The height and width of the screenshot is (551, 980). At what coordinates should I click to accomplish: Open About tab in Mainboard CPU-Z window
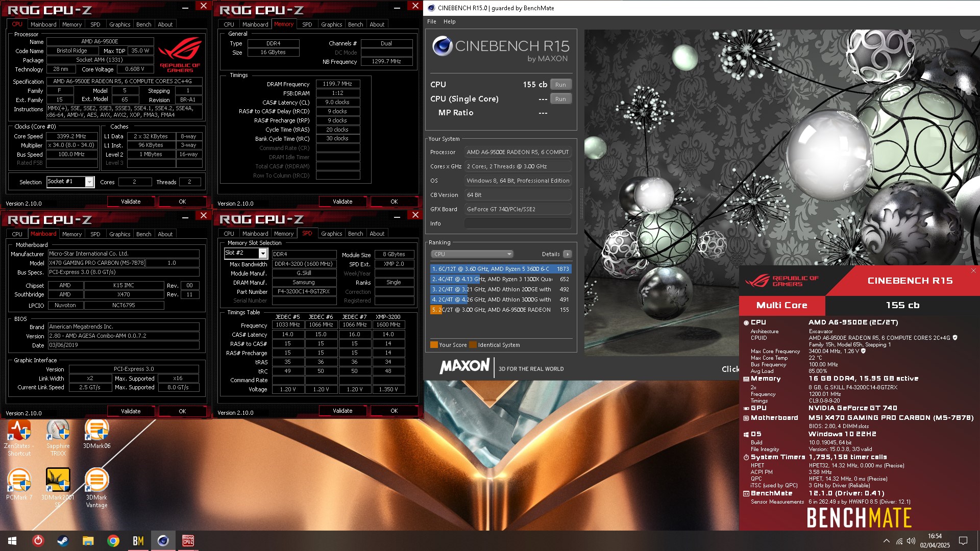pyautogui.click(x=165, y=234)
